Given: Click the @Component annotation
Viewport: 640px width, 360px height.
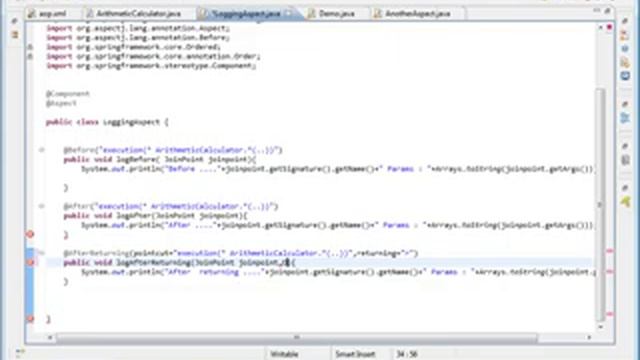Looking at the screenshot, I should [67, 94].
